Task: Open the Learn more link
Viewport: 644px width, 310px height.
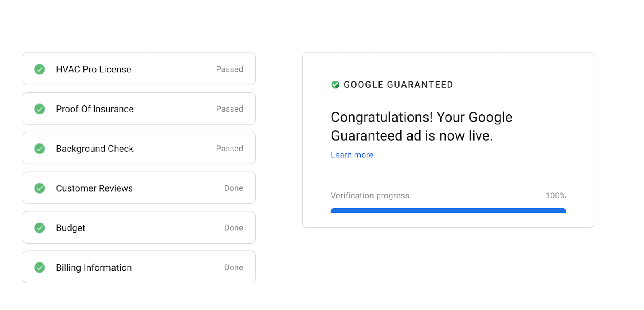Action: point(351,155)
